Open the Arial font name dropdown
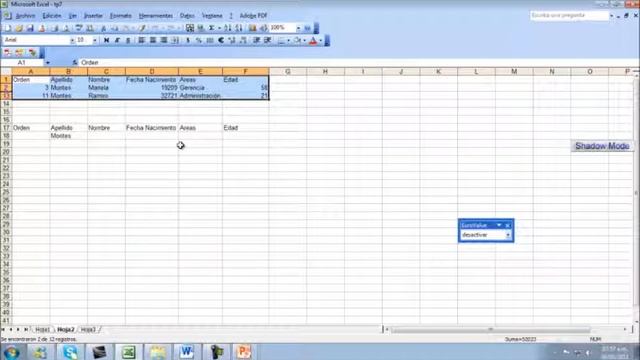This screenshot has height=360, width=640. [x=72, y=40]
